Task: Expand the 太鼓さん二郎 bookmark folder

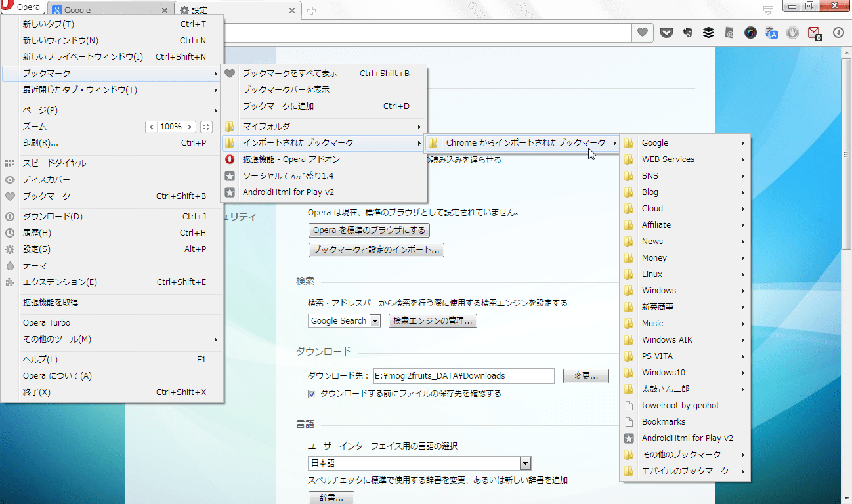Action: coord(685,389)
